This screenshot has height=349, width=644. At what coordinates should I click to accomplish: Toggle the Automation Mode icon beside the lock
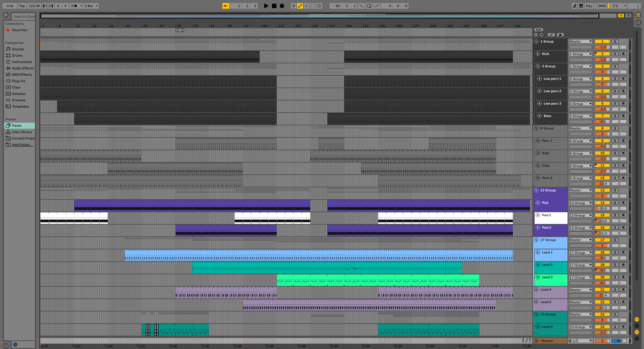coord(551,35)
